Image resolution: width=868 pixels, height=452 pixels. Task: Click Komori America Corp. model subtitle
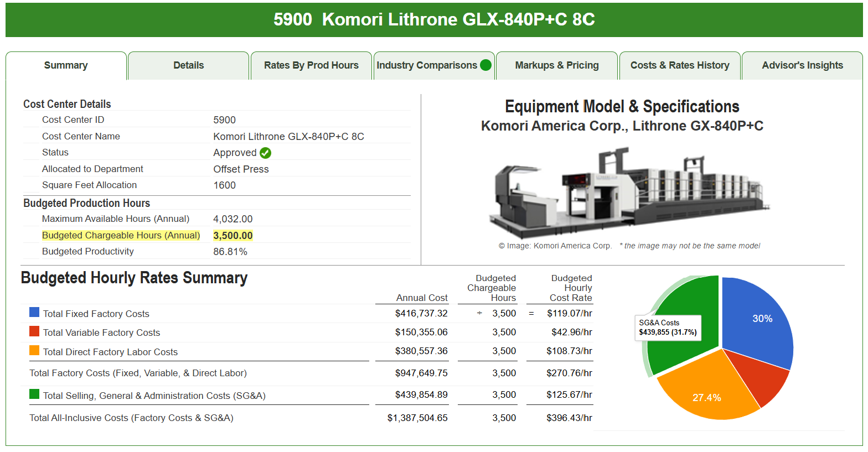pyautogui.click(x=622, y=126)
